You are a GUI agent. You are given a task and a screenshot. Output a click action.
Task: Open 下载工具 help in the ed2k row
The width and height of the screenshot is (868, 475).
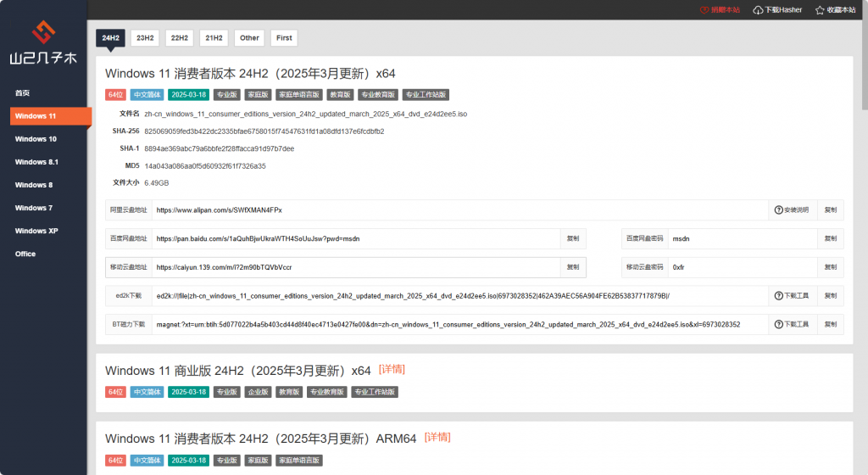coord(792,295)
